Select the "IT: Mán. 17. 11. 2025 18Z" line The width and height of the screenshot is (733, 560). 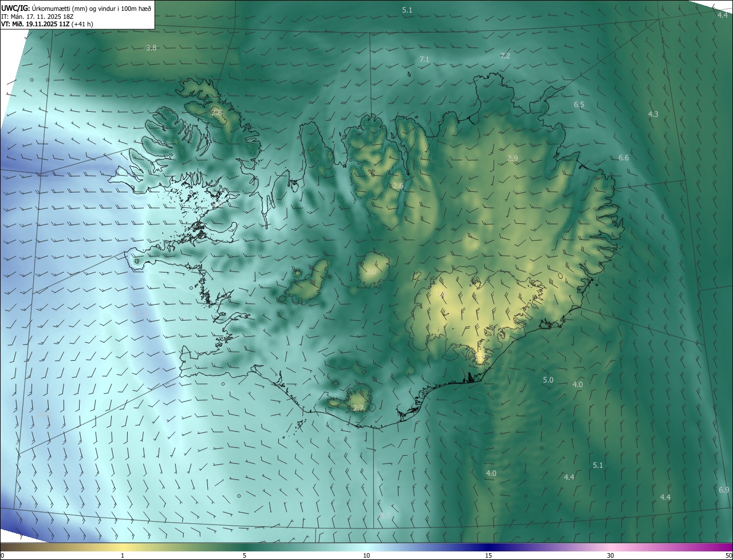pos(37,17)
